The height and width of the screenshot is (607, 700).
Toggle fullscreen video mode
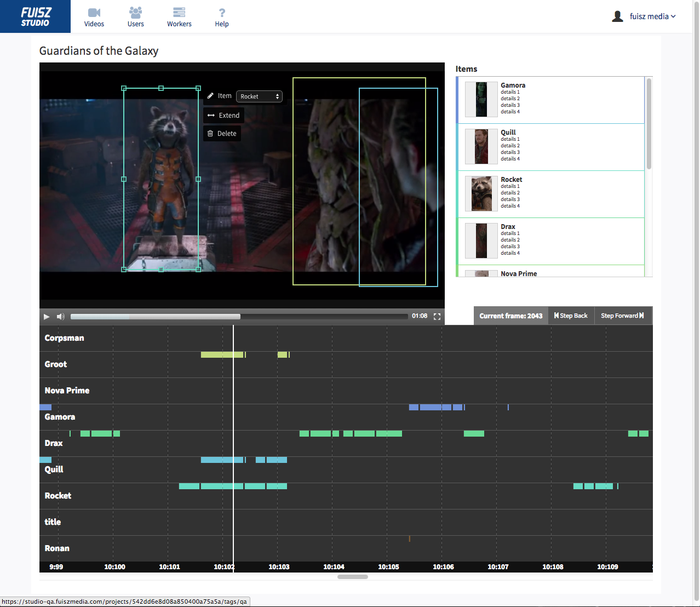[x=437, y=317]
